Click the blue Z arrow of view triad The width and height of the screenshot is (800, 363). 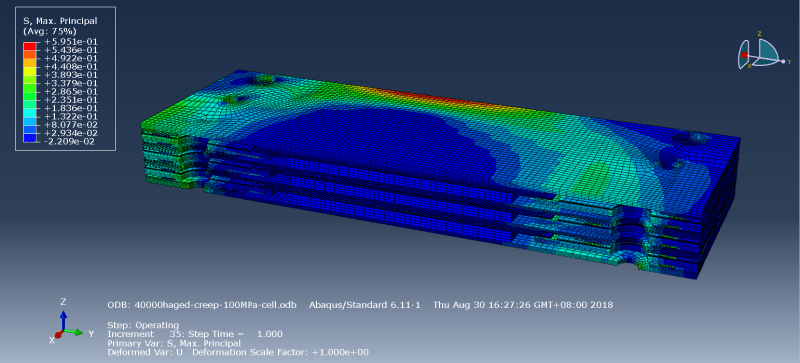pyautogui.click(x=63, y=318)
